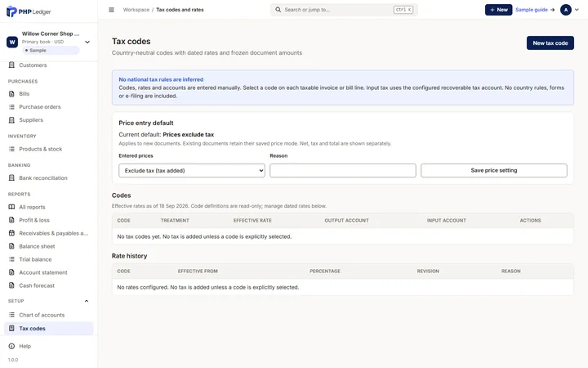Click the Purchase orders list icon
This screenshot has width=588, height=368.
(x=11, y=106)
